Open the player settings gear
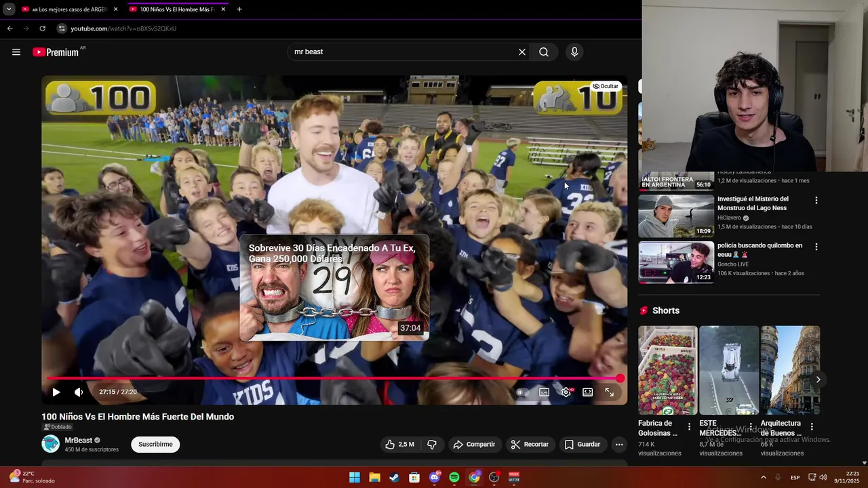Viewport: 868px width, 488px height. pos(566,392)
